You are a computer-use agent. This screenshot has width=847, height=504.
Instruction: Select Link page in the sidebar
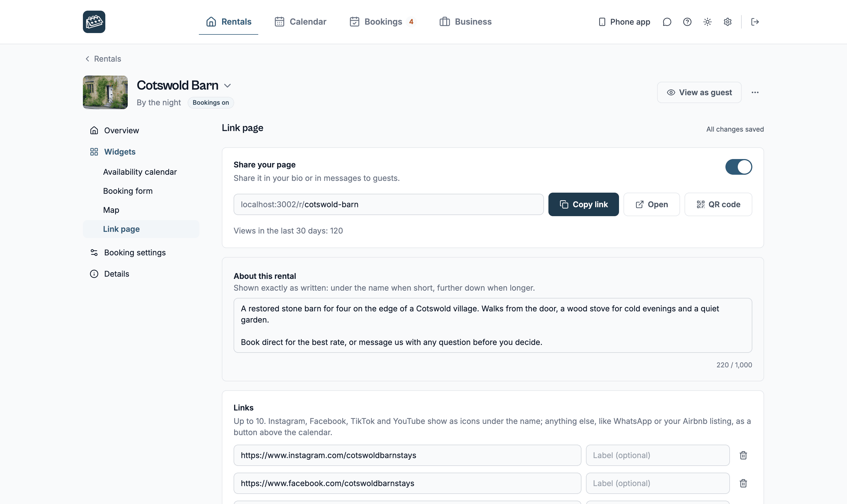tap(141, 229)
